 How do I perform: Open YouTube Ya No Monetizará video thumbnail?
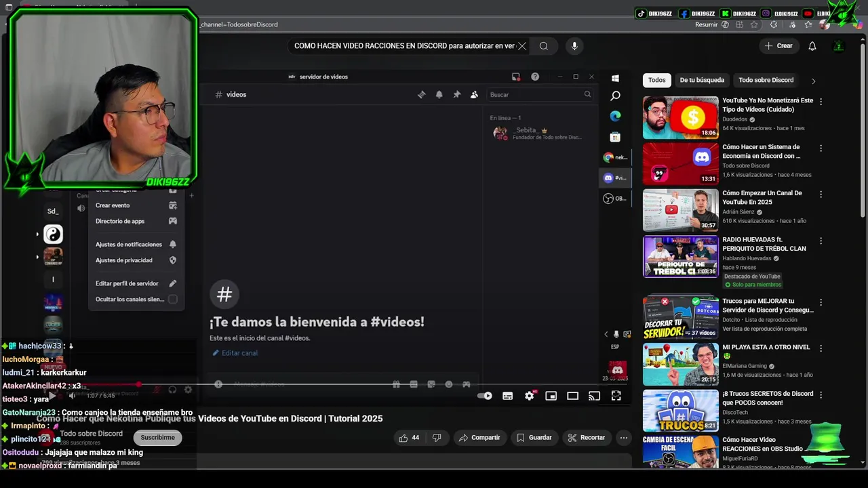[x=680, y=117]
